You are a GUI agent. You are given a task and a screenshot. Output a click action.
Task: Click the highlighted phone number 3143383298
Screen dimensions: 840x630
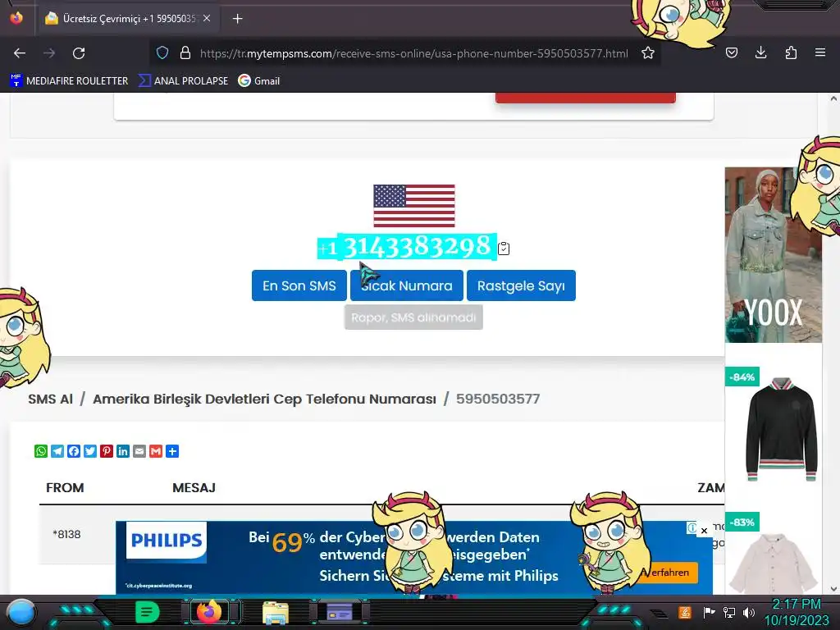tap(417, 247)
